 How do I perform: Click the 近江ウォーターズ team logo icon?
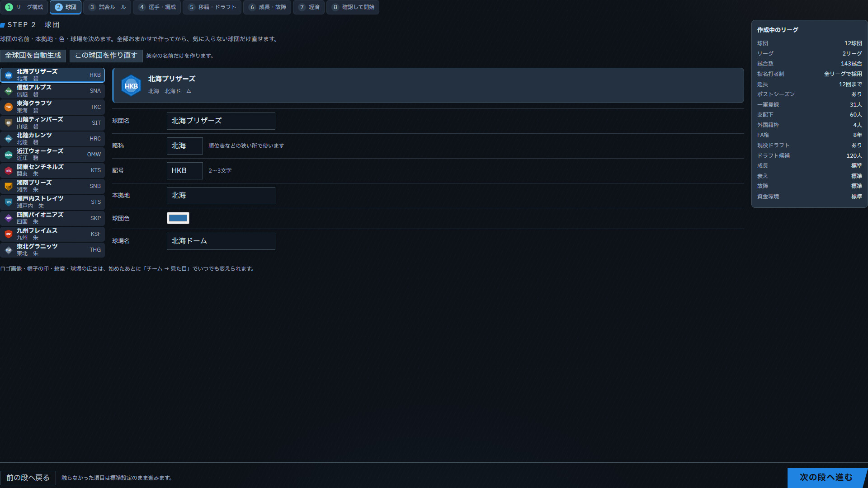9,155
